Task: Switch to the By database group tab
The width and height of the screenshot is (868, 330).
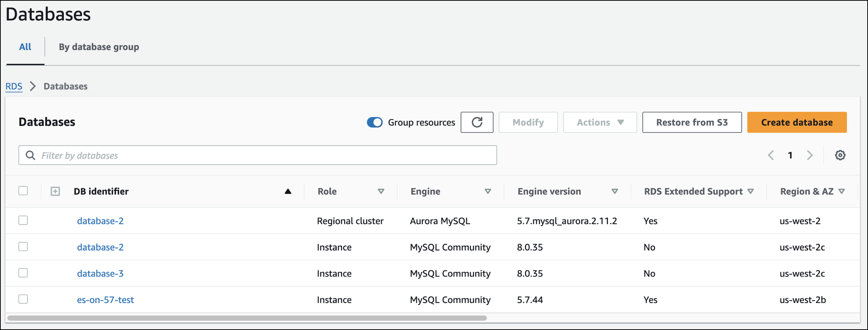Action: coord(99,47)
